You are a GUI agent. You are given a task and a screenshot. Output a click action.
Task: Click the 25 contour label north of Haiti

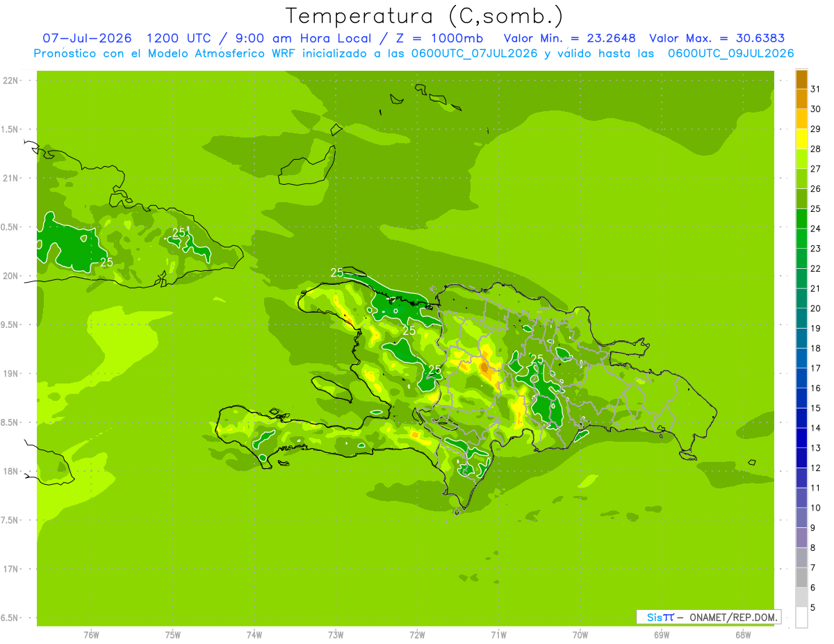tap(337, 272)
